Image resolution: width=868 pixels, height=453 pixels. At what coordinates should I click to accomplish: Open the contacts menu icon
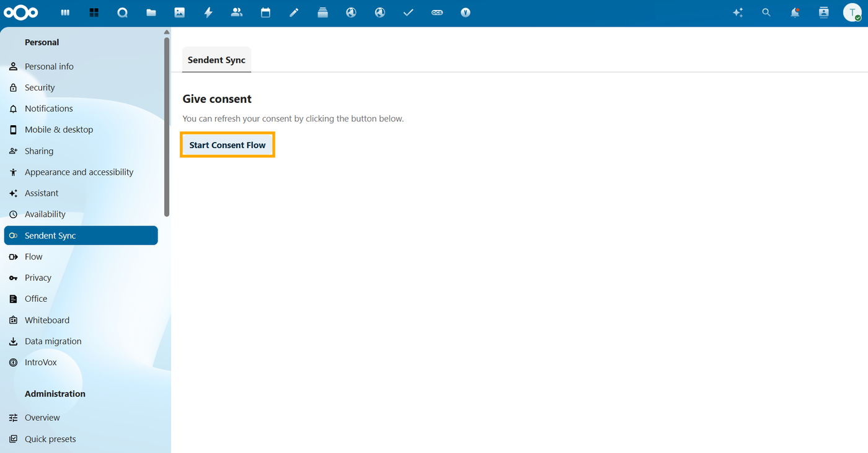tap(823, 12)
